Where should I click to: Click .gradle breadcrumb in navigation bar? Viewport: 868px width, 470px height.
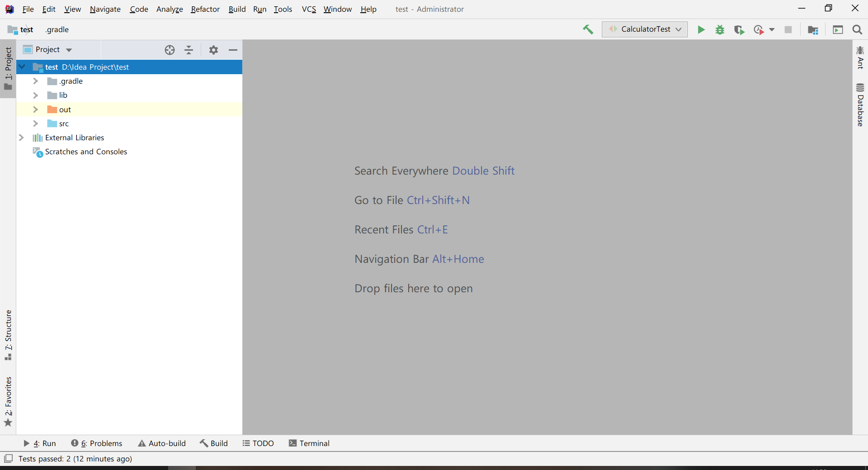57,30
